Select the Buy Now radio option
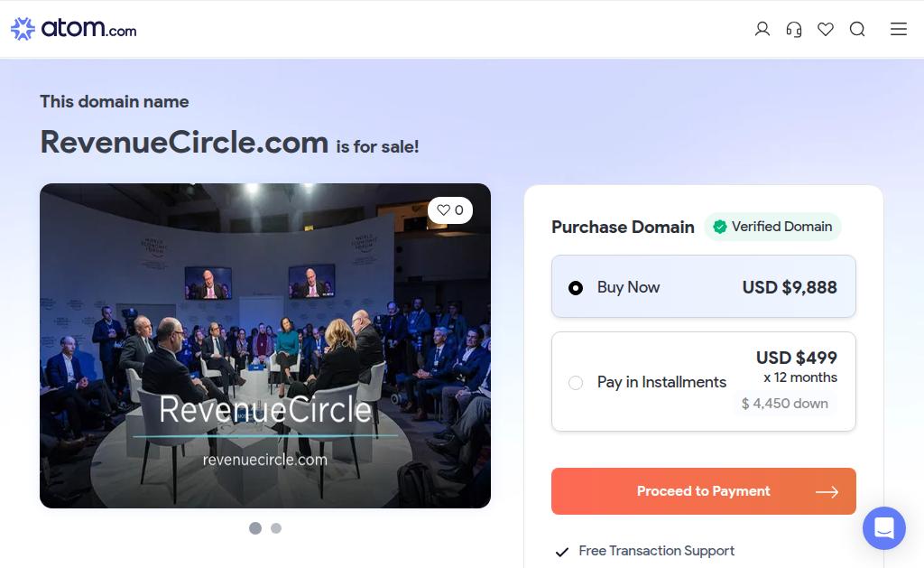Viewport: 924px width, 568px height. point(576,288)
